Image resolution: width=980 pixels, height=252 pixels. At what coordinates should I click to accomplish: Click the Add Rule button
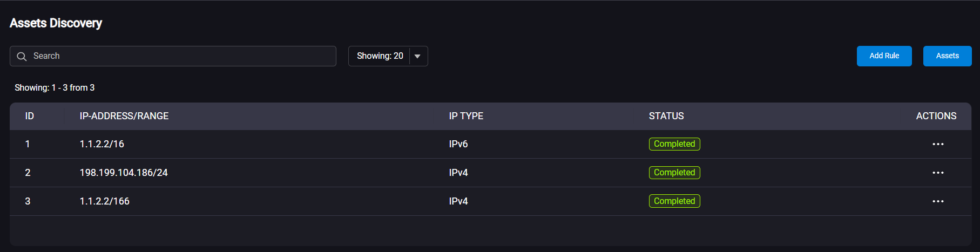[884, 56]
